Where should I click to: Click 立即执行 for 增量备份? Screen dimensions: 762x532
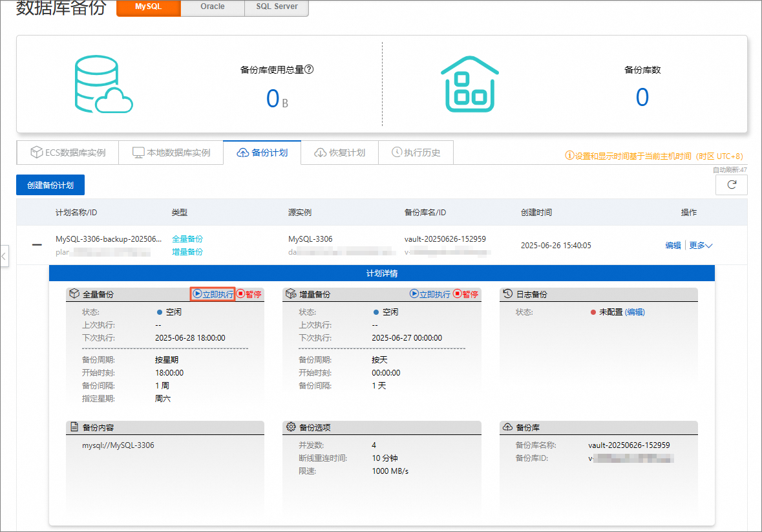point(430,294)
